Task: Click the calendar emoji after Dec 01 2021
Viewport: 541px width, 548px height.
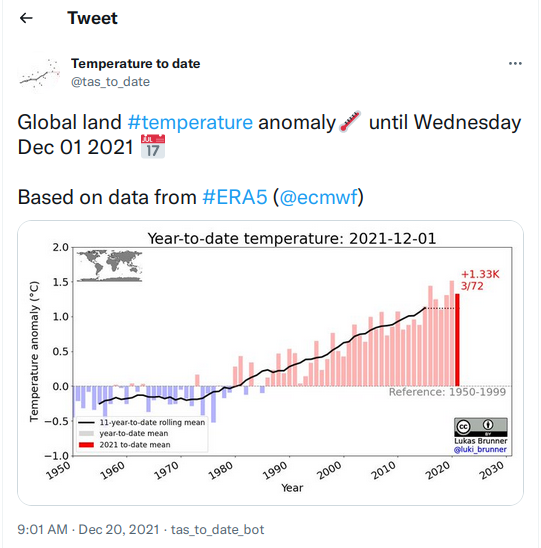Action: (x=153, y=146)
